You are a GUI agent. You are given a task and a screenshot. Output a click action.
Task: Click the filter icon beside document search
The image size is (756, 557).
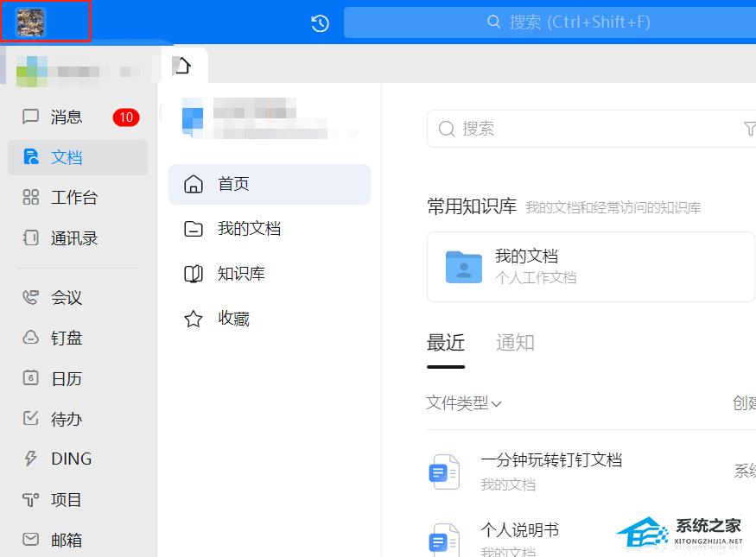(750, 129)
